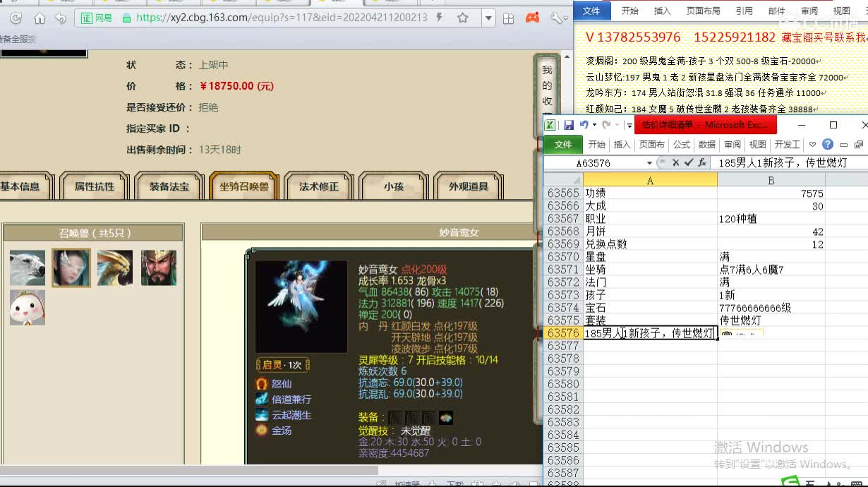Image resolution: width=868 pixels, height=487 pixels.
Task: Click the browser horizontal scrollbar
Action: click(189, 470)
